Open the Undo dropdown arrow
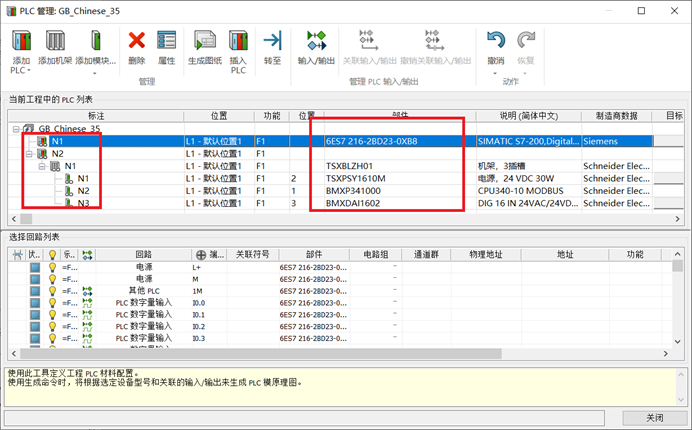This screenshot has height=430, width=692. (x=495, y=73)
